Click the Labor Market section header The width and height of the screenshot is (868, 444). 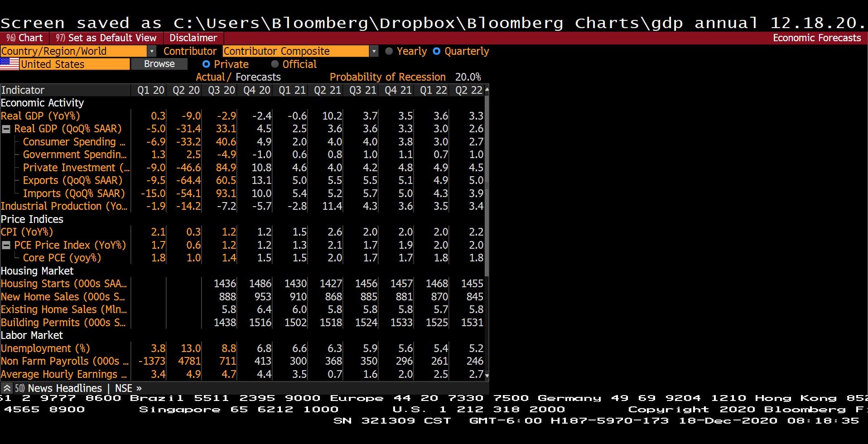32,335
